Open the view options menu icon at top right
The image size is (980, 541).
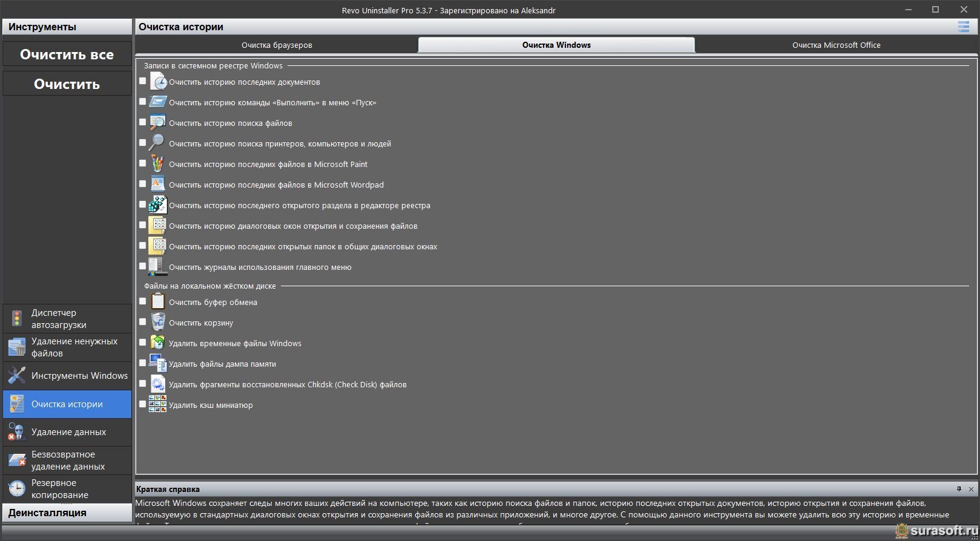(964, 27)
